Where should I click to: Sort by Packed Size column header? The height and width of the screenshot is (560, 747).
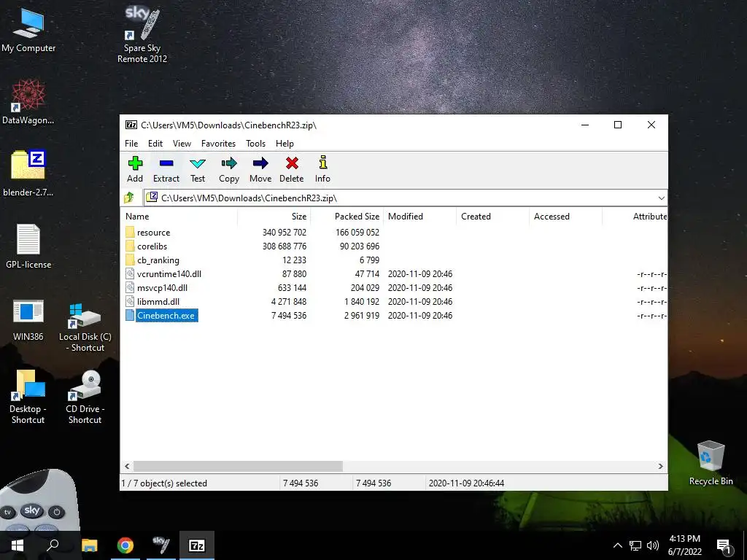pyautogui.click(x=347, y=216)
